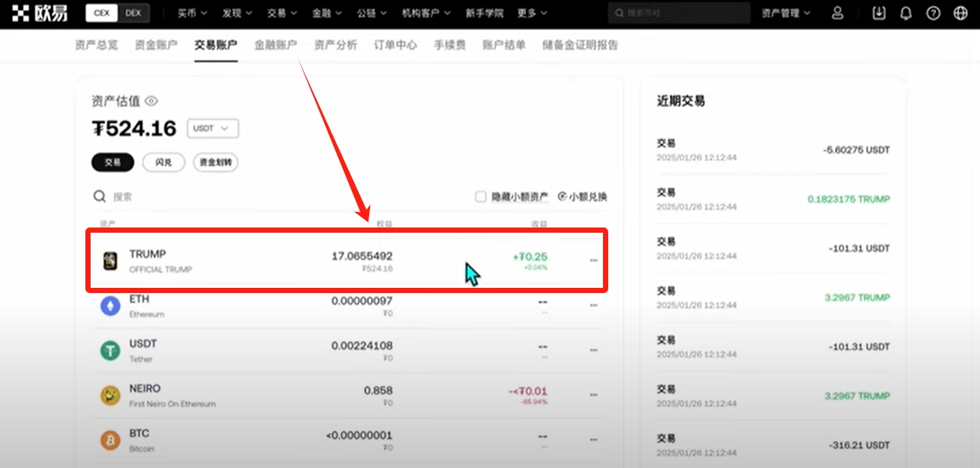Open more options for NEIRO row

pos(594,395)
